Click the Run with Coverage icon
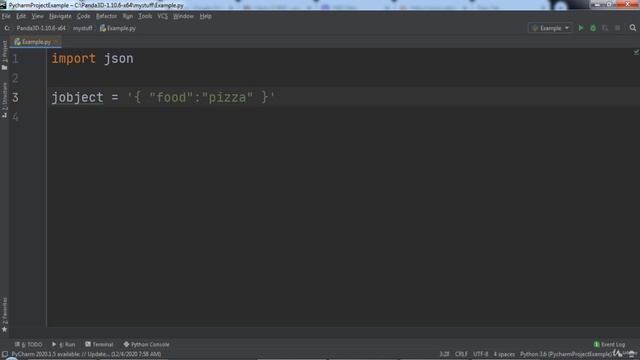Viewport: 640px width, 360px height. tap(605, 28)
